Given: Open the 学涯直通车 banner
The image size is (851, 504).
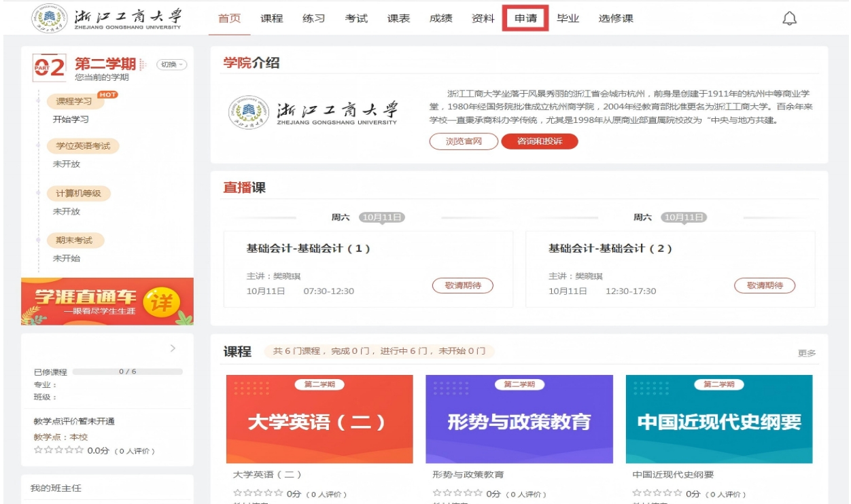Looking at the screenshot, I should 107,302.
